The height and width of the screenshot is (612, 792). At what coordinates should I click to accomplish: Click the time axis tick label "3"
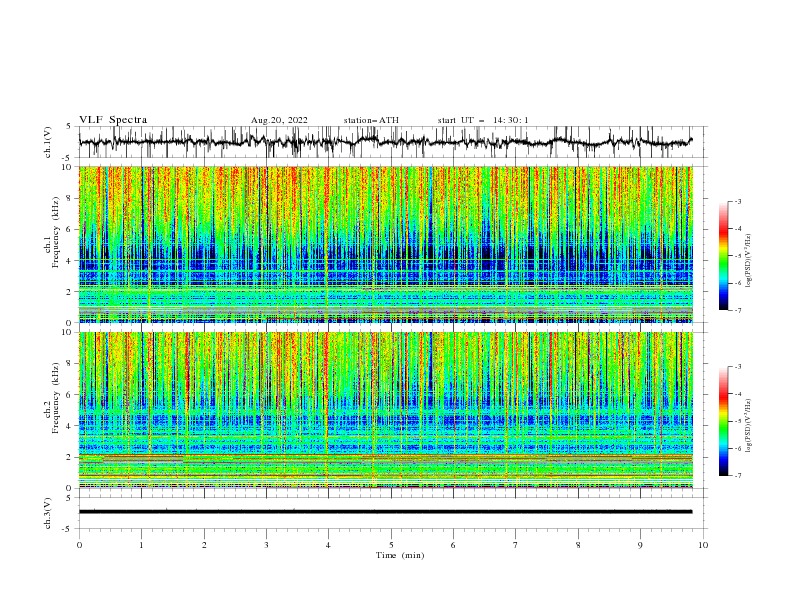(x=266, y=545)
